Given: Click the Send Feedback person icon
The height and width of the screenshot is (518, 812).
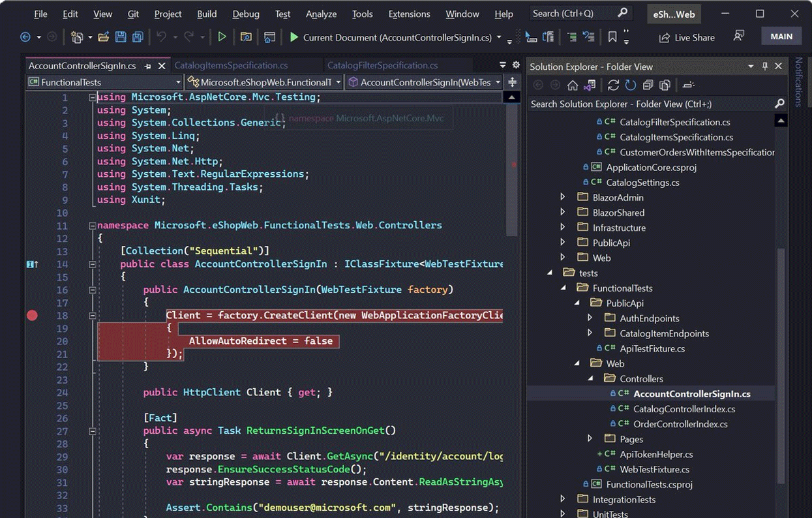Looking at the screenshot, I should click(x=739, y=37).
